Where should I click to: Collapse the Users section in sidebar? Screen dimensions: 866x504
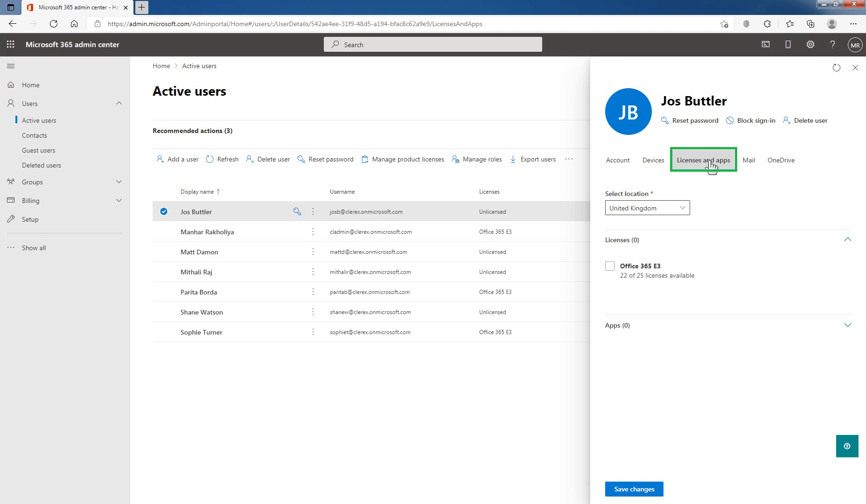[119, 103]
